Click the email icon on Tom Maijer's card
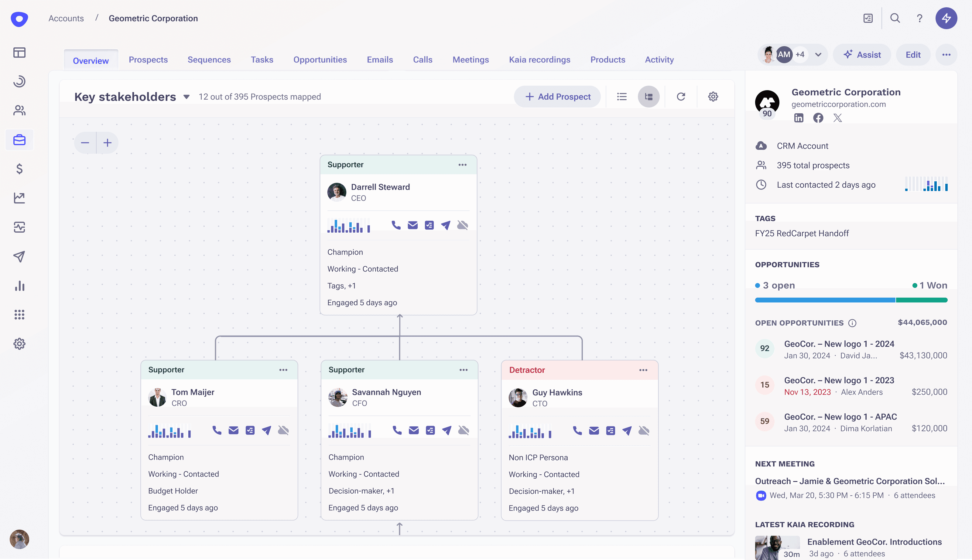Image resolution: width=972 pixels, height=560 pixels. click(x=234, y=430)
